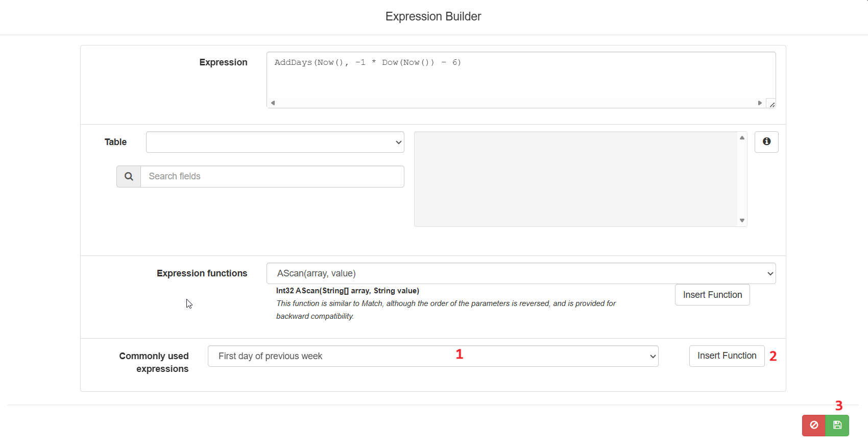The width and height of the screenshot is (868, 446).
Task: Open the Expression functions dropdown
Action: click(521, 273)
